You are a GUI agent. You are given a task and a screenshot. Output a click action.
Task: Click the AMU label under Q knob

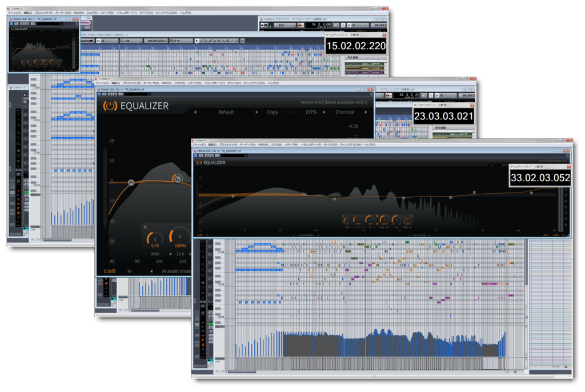[155, 254]
